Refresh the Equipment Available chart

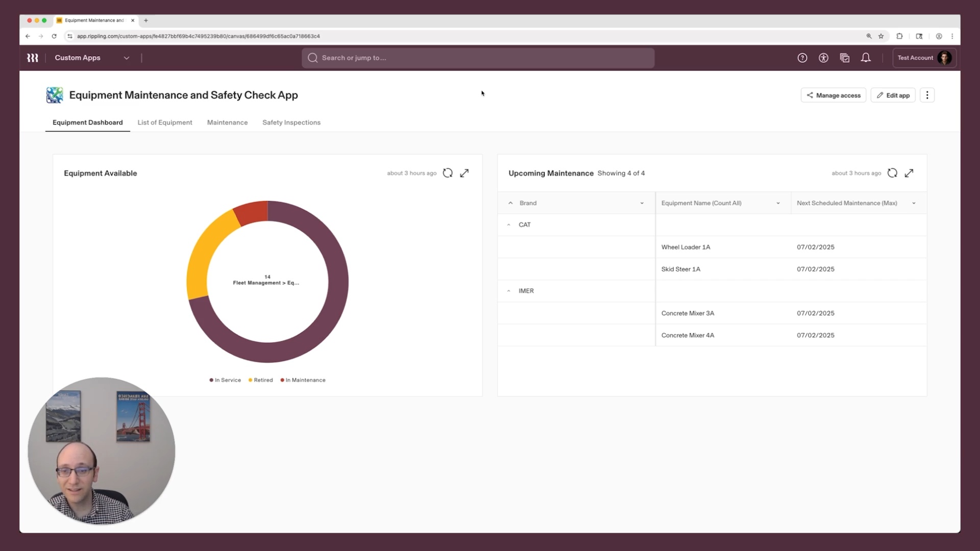coord(448,173)
